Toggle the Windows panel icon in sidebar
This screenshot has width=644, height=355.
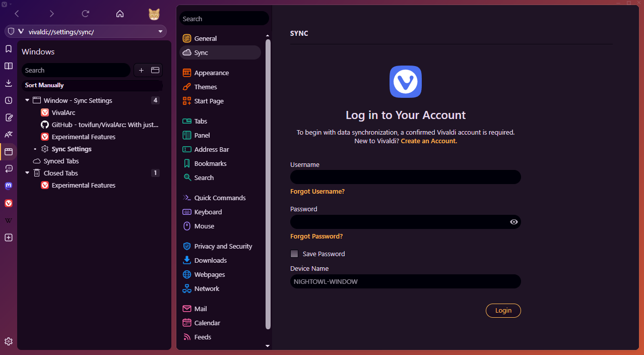point(9,151)
